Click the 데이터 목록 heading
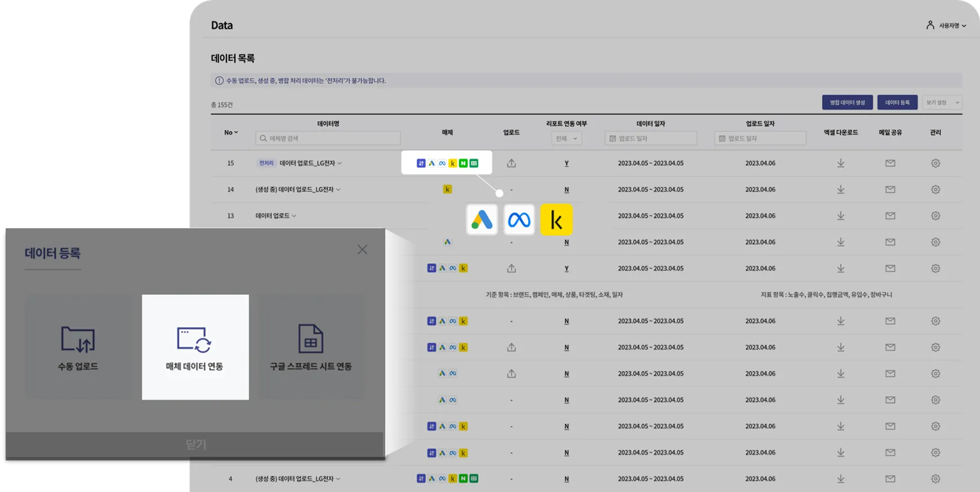 (x=233, y=58)
